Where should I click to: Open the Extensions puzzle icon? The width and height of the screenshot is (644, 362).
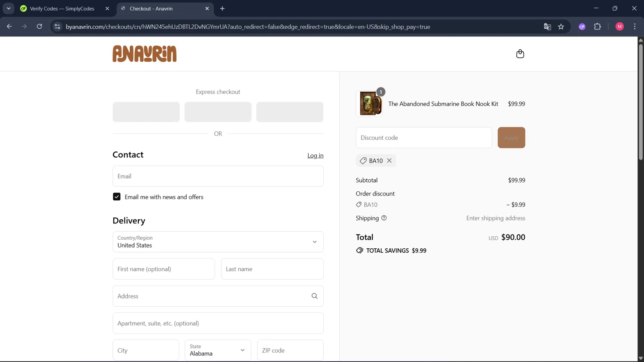[x=597, y=27]
